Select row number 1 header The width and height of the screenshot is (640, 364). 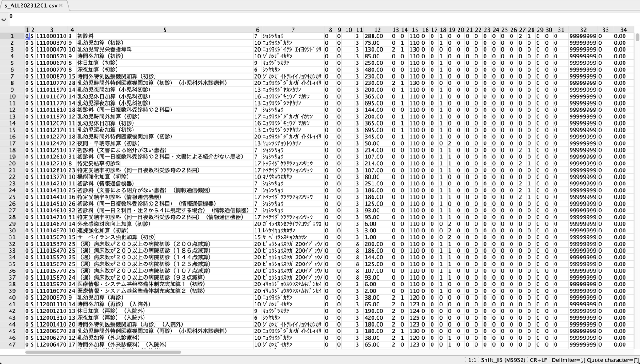12,36
